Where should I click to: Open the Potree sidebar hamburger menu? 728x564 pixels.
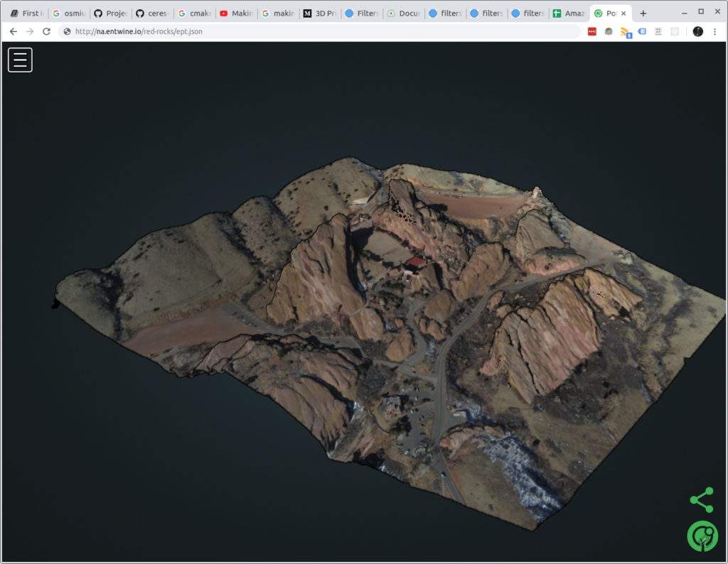(19, 60)
